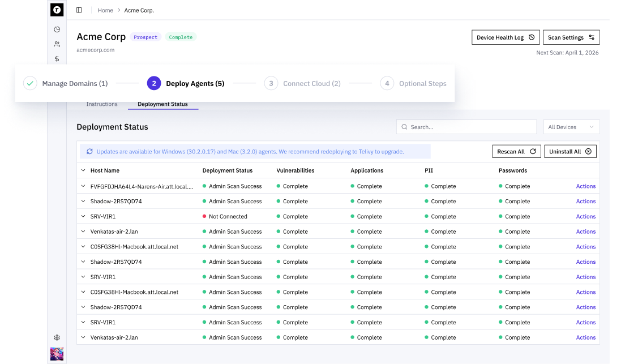The image size is (638, 364).
Task: Click the update refresh icon in banner
Action: tap(89, 152)
